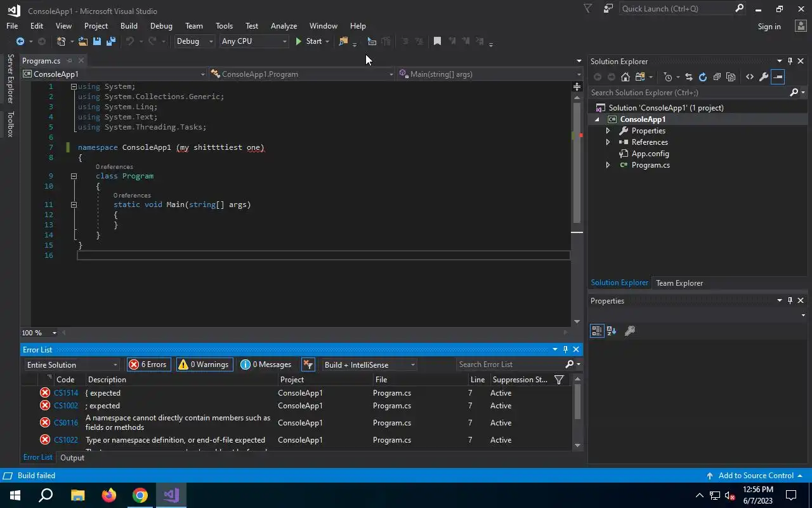Image resolution: width=812 pixels, height=508 pixels.
Task: Click the Home icon in Solution Explorer
Action: 625,77
